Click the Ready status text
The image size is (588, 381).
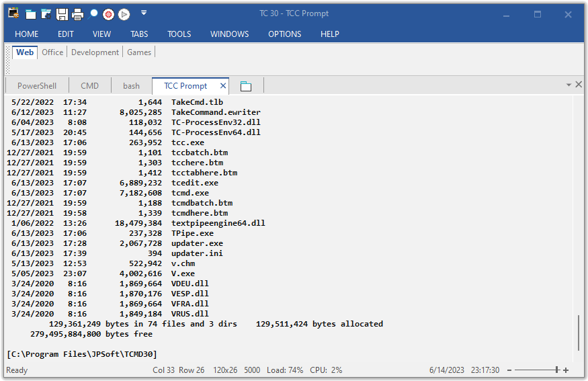[17, 370]
